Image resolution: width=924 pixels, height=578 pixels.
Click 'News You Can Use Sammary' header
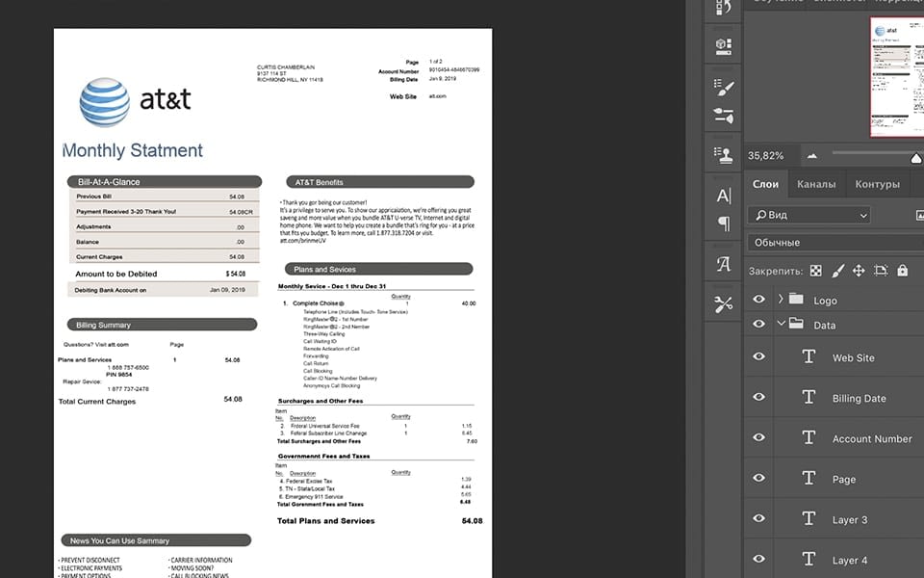(156, 540)
